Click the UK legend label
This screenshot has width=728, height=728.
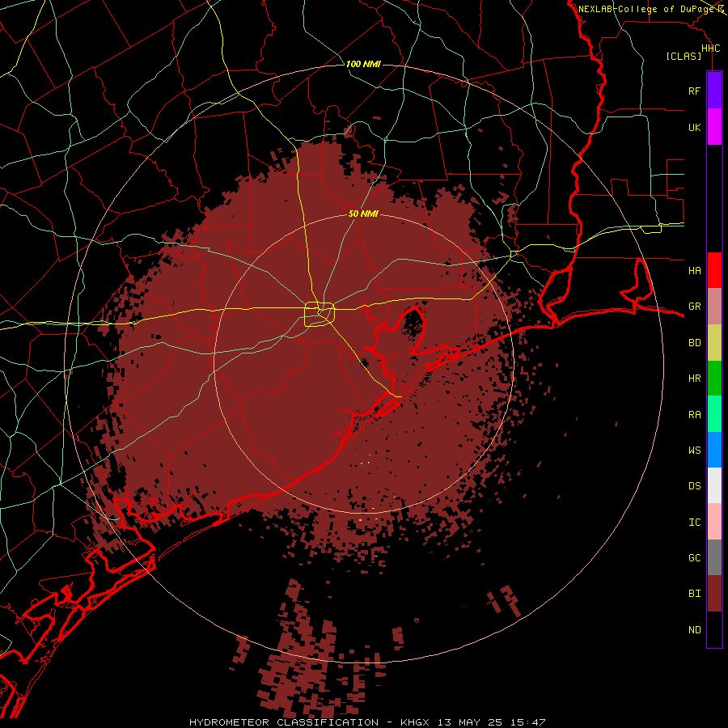tap(694, 127)
